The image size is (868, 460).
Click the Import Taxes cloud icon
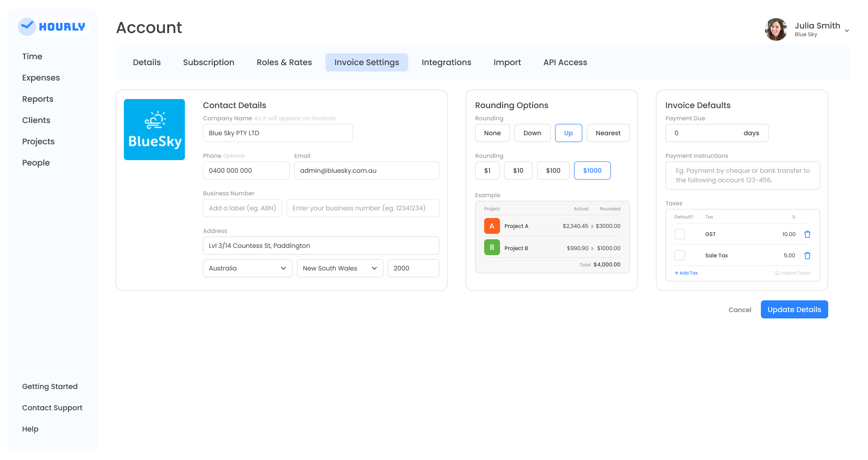coord(777,273)
